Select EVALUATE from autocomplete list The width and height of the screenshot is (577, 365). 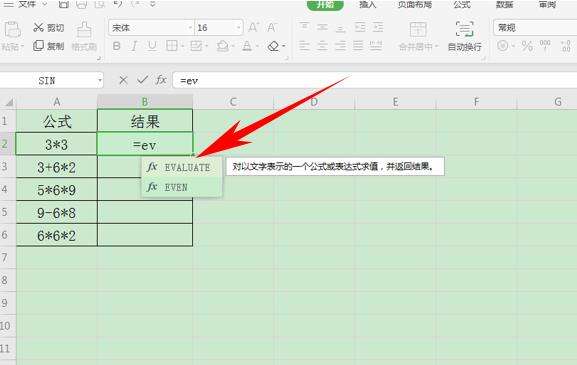pyautogui.click(x=182, y=167)
